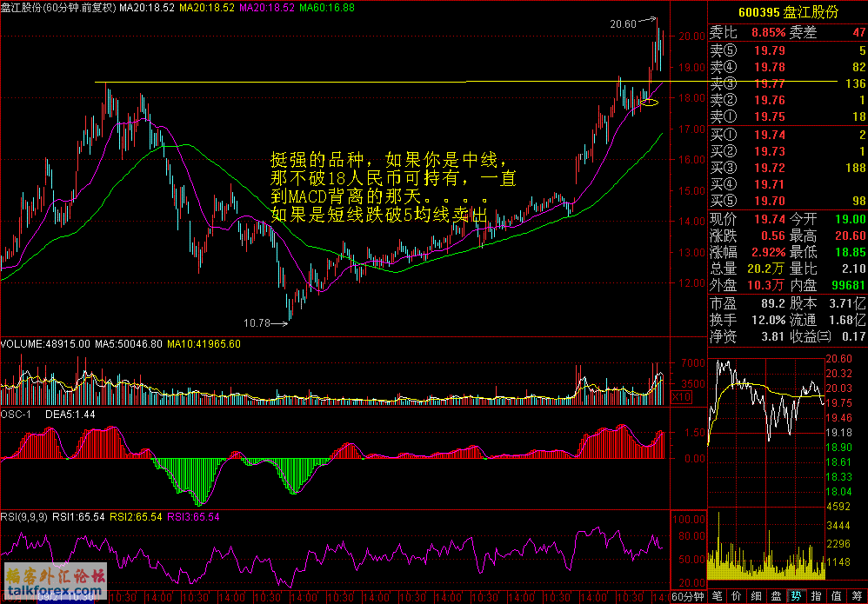Open the 筹 chips tab

[856, 596]
